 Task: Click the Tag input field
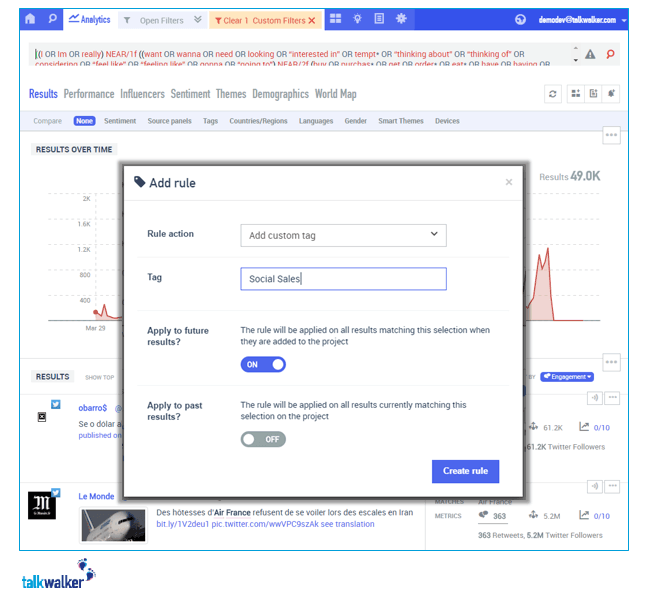343,279
